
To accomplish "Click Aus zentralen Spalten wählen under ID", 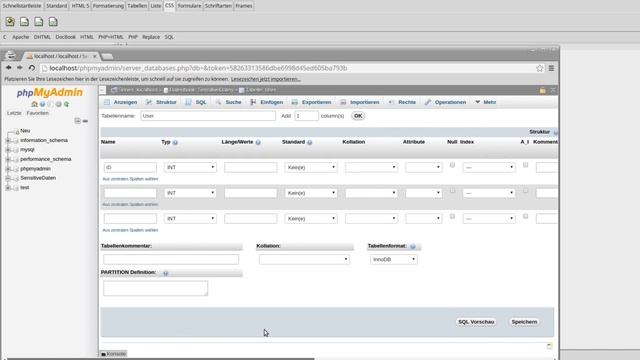I will pyautogui.click(x=130, y=179).
